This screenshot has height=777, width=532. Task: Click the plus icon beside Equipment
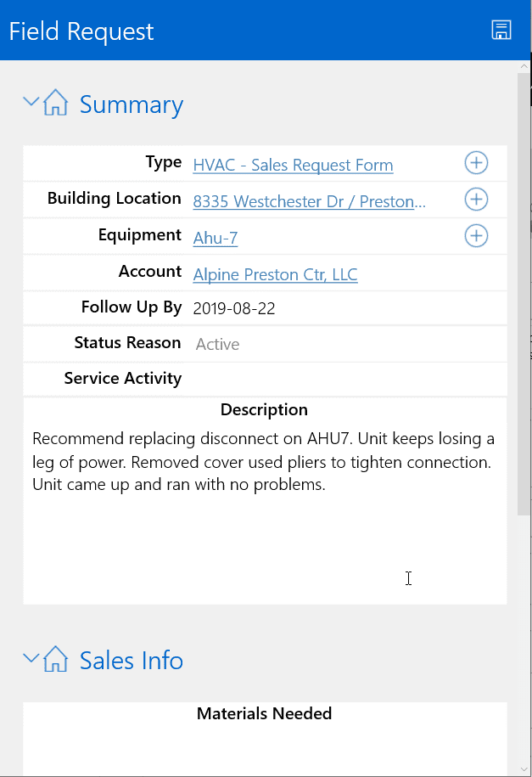[476, 236]
